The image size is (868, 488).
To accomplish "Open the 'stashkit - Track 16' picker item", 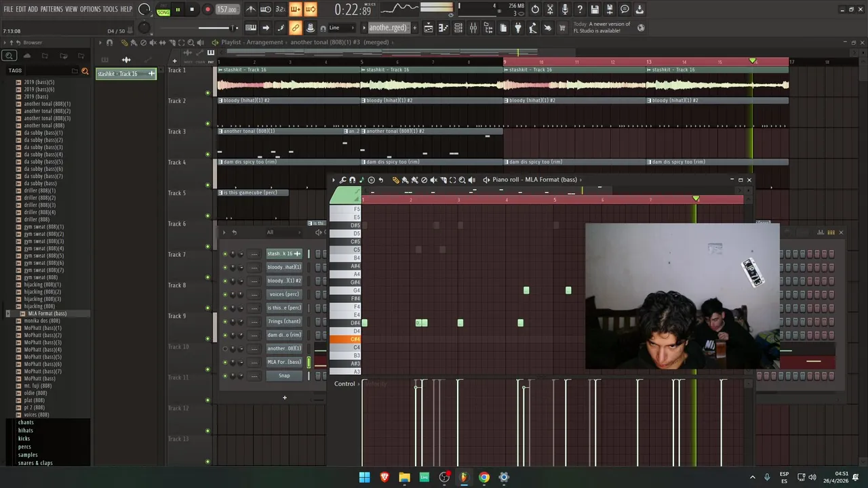I will (125, 74).
